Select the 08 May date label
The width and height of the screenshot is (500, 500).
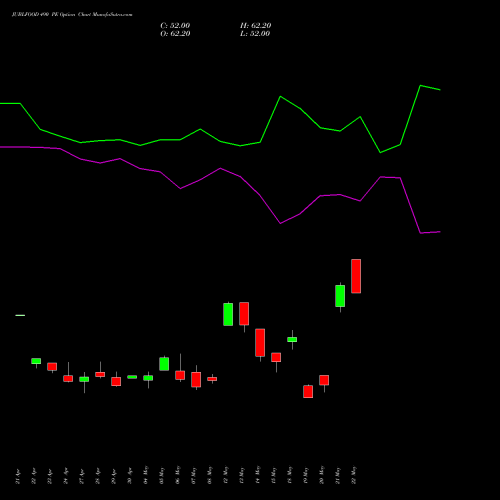210,475
